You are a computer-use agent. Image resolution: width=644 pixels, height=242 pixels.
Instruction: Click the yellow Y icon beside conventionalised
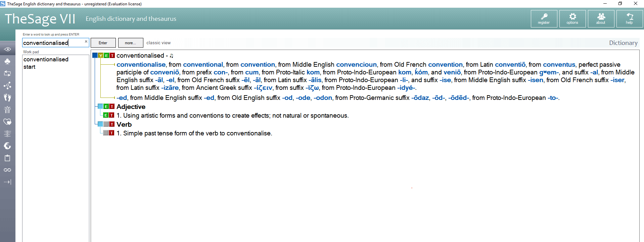click(x=101, y=56)
